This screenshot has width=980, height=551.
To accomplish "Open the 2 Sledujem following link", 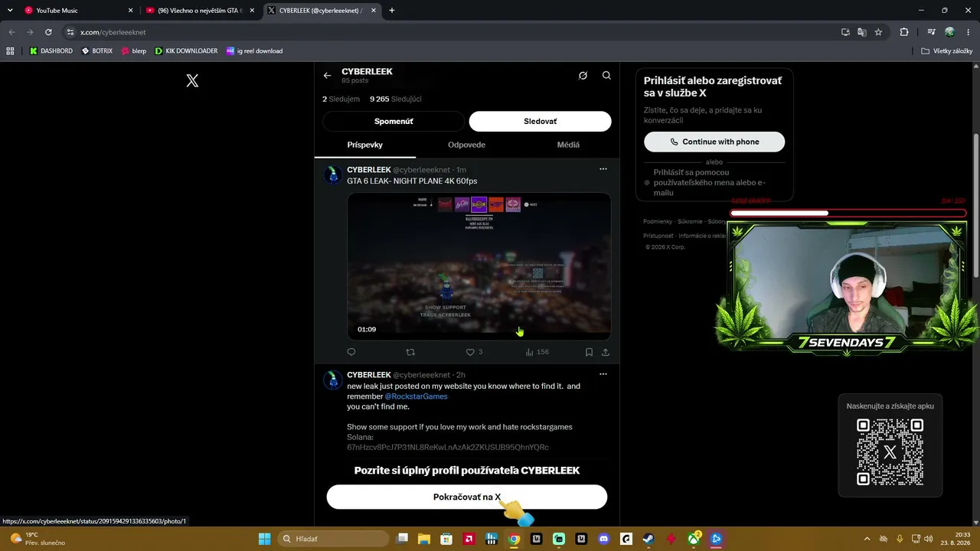I will pyautogui.click(x=341, y=99).
